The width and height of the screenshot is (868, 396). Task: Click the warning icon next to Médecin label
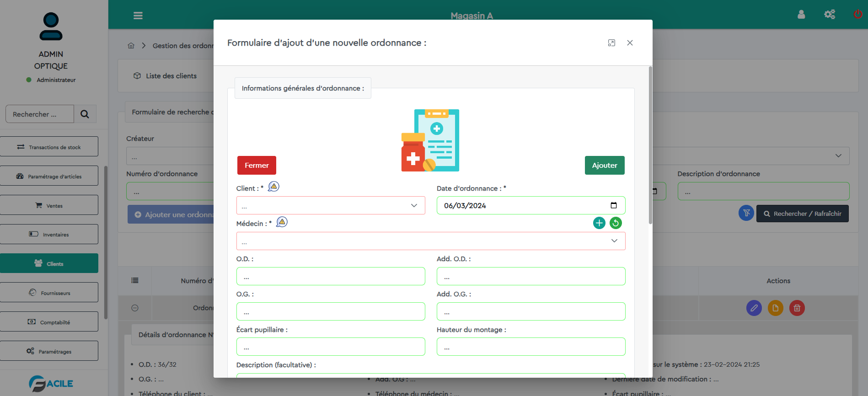click(282, 222)
